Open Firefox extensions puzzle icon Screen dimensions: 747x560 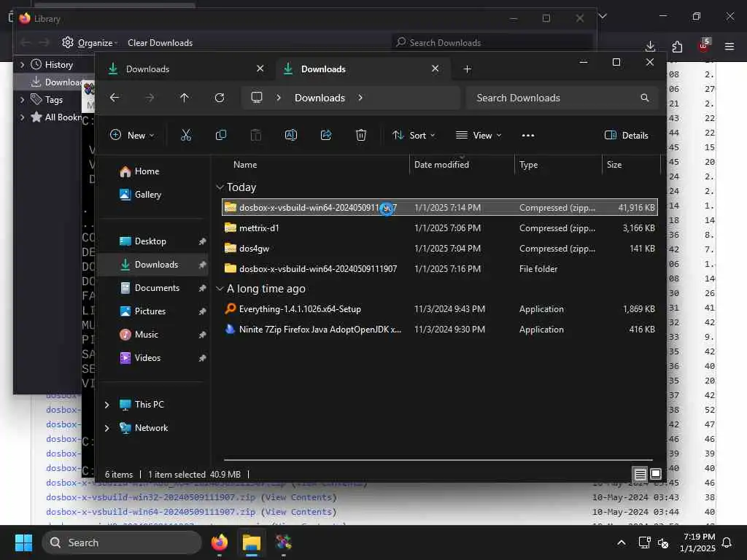click(x=677, y=46)
